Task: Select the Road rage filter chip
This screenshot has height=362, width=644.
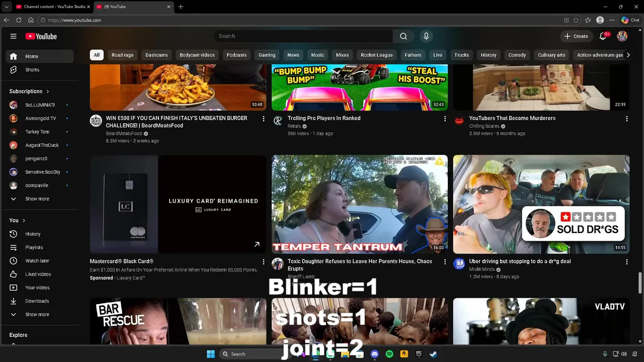Action: click(122, 55)
